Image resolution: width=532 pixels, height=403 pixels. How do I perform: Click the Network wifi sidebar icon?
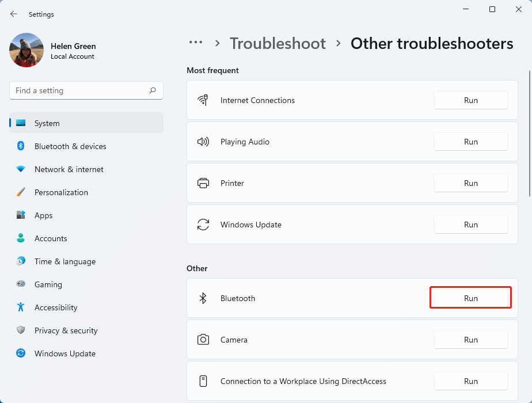[x=21, y=169]
